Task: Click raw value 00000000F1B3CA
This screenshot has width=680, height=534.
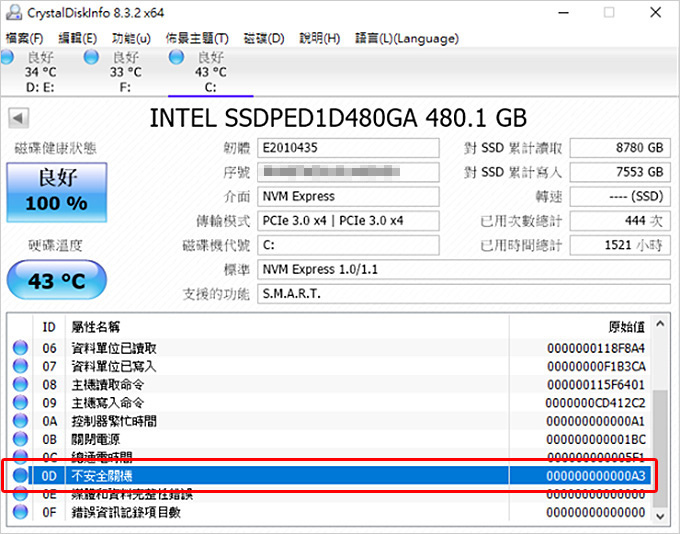Action: pyautogui.click(x=596, y=366)
